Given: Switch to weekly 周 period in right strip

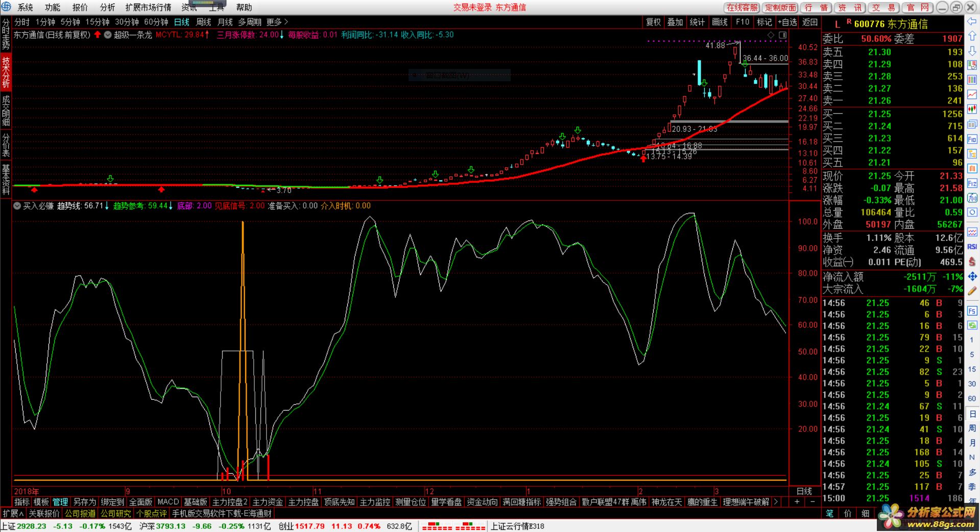Looking at the screenshot, I should point(972,428).
